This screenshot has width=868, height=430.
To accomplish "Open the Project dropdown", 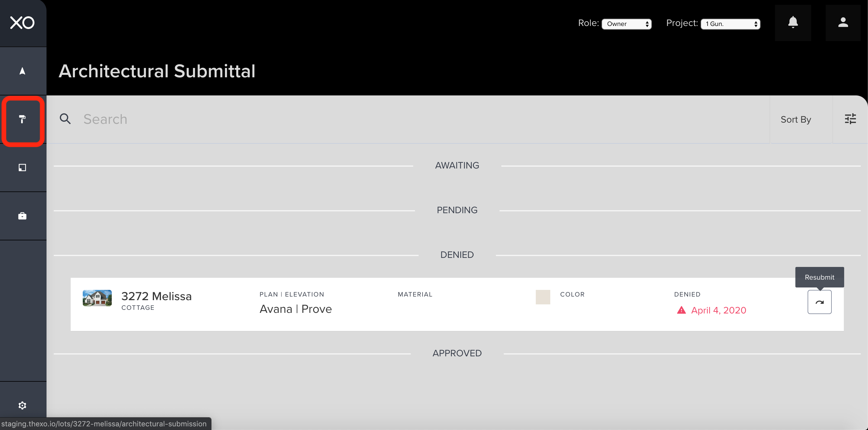I will point(730,24).
